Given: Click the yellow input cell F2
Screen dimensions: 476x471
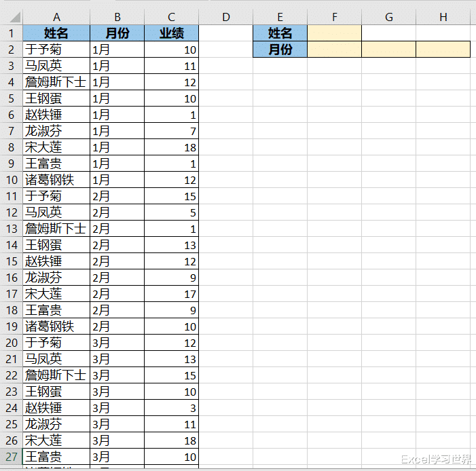Looking at the screenshot, I should (x=335, y=50).
